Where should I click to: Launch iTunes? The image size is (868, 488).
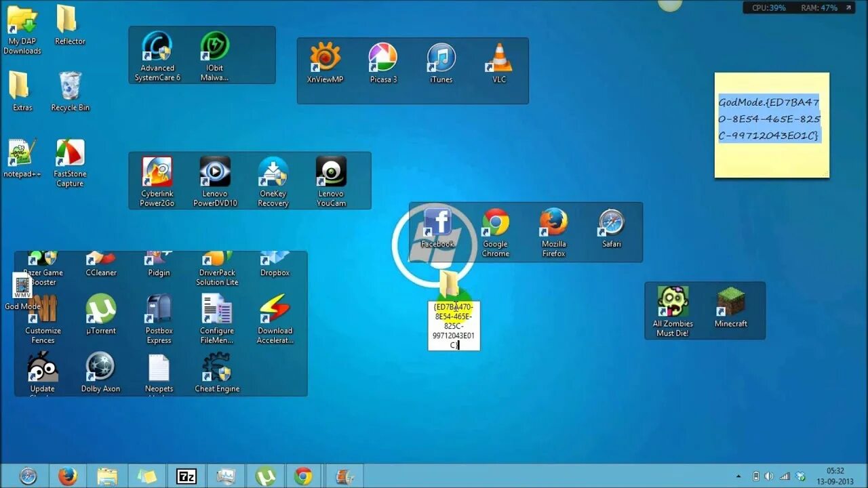tap(441, 63)
